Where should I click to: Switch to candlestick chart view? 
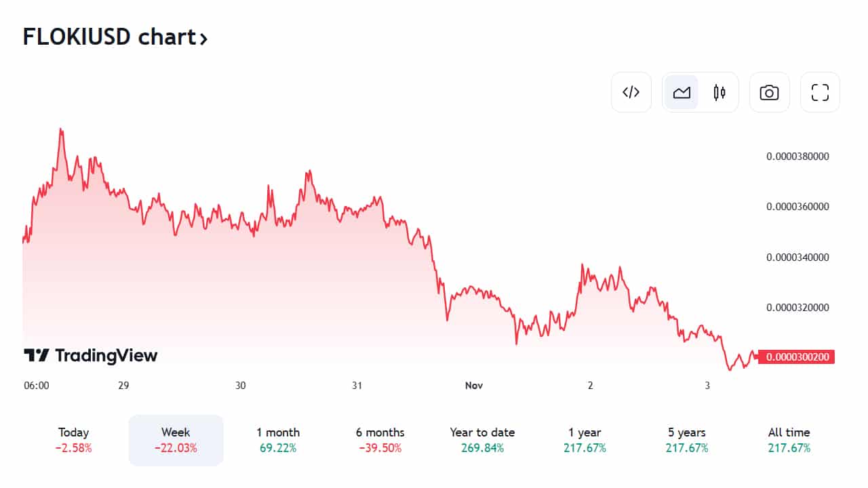coord(719,92)
